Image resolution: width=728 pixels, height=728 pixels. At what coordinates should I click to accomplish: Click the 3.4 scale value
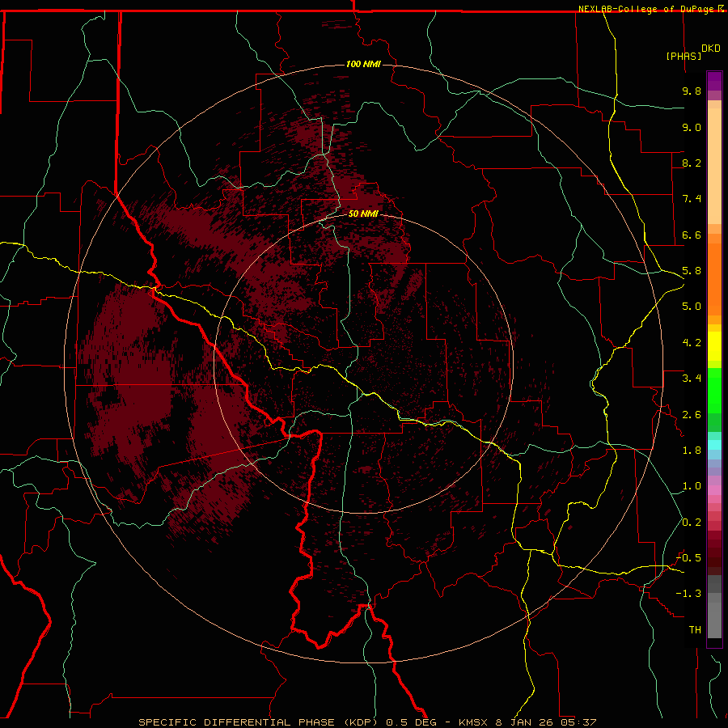click(692, 379)
